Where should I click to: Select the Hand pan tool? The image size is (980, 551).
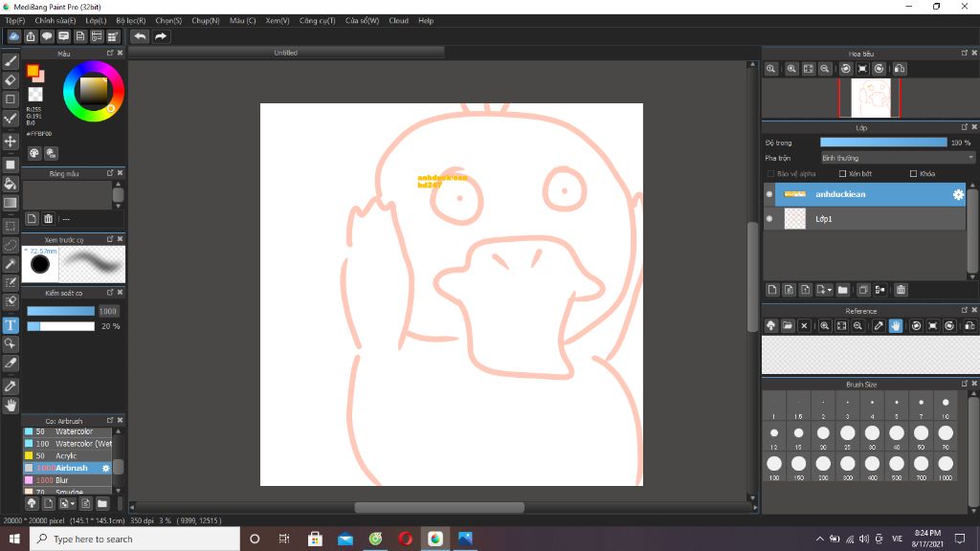pyautogui.click(x=11, y=406)
